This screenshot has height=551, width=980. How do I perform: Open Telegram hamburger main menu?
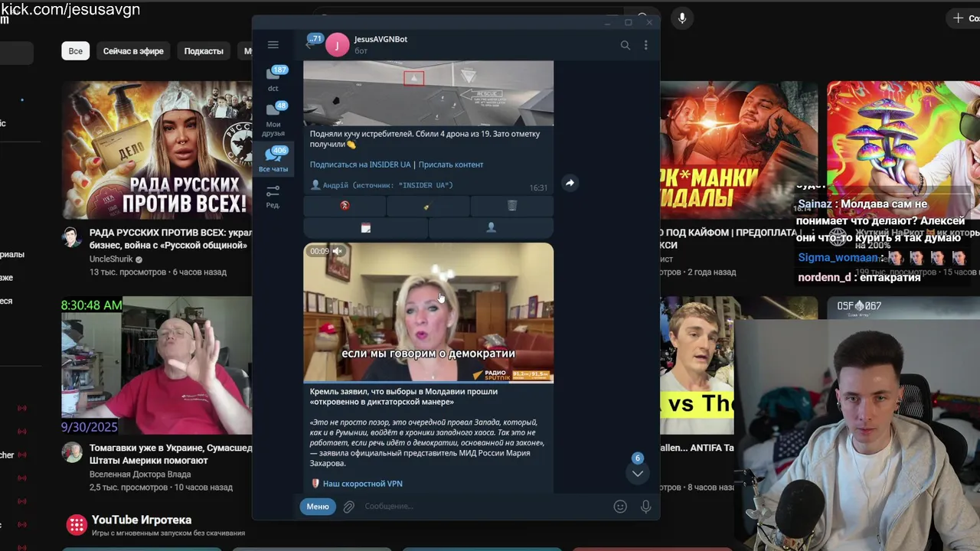pyautogui.click(x=273, y=45)
